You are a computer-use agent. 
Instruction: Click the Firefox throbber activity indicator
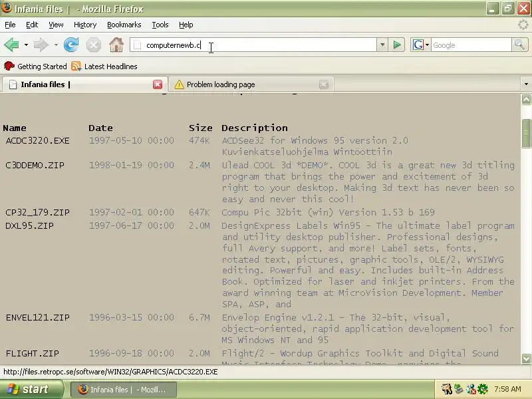523,25
